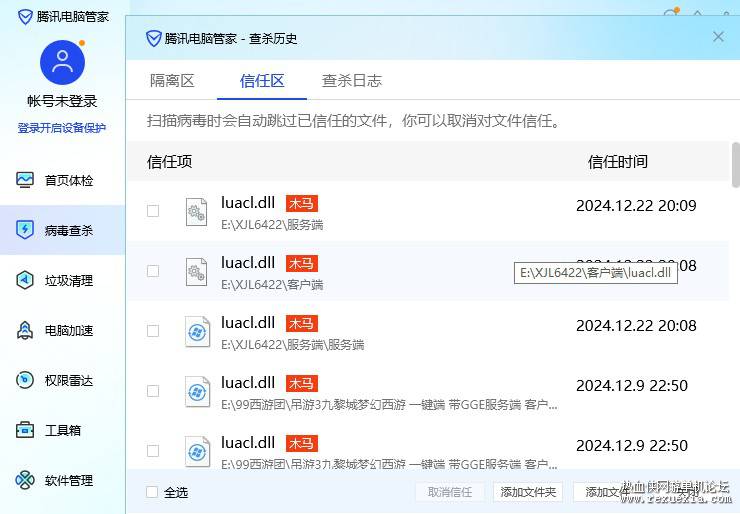The height and width of the screenshot is (514, 740).
Task: Click the Tencent PC Manager shield logo
Action: 25,17
